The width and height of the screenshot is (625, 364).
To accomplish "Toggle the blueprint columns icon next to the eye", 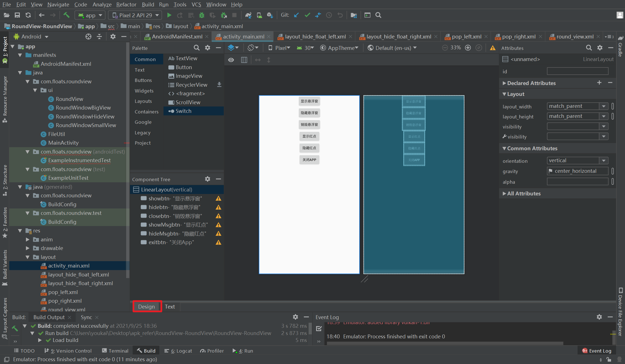I will coord(244,60).
